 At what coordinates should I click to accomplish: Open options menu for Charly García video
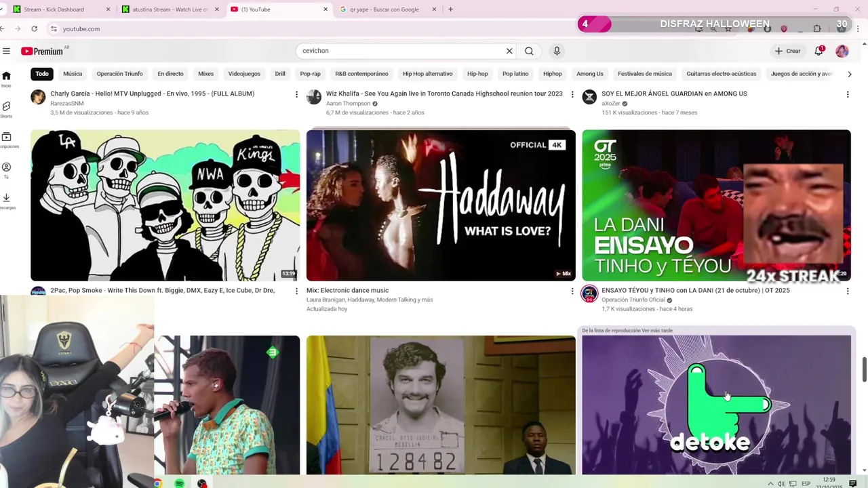296,94
